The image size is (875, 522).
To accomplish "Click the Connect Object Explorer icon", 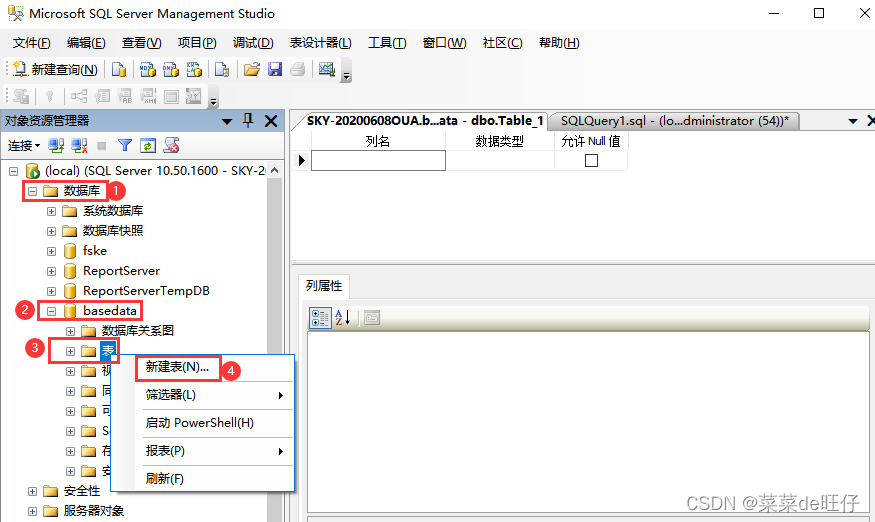I will tap(56, 146).
